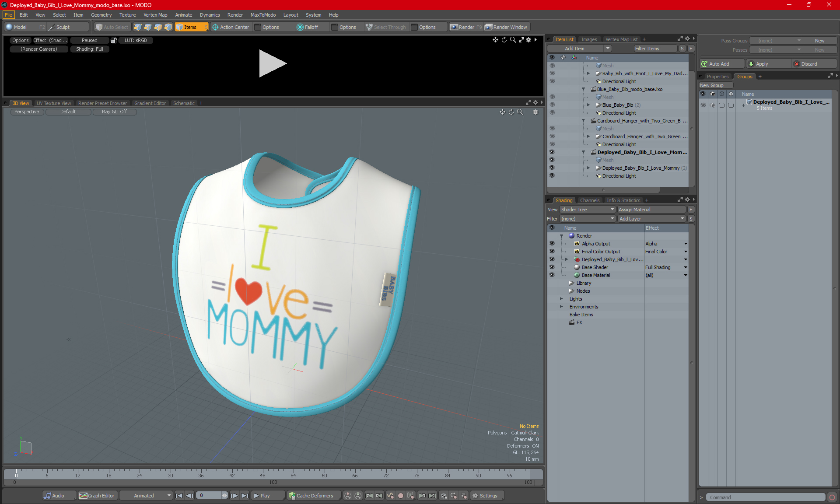
Task: Go to first frame
Action: pos(179,496)
